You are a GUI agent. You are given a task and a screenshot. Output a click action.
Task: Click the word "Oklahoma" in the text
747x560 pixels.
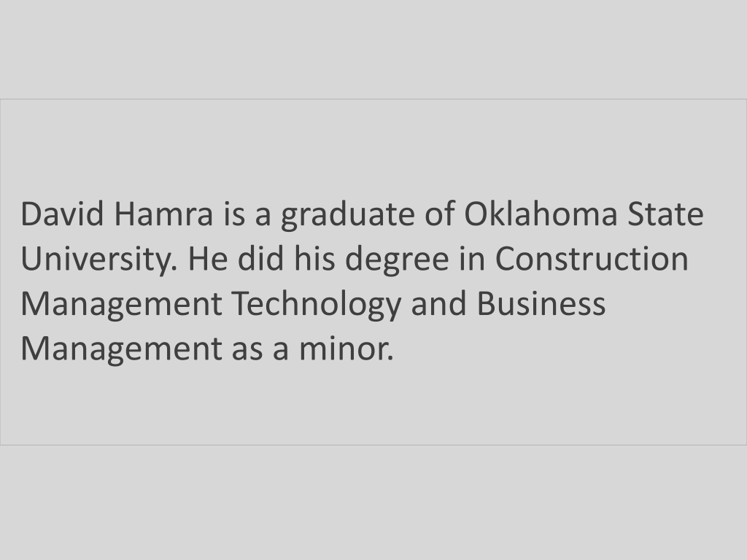(x=541, y=214)
